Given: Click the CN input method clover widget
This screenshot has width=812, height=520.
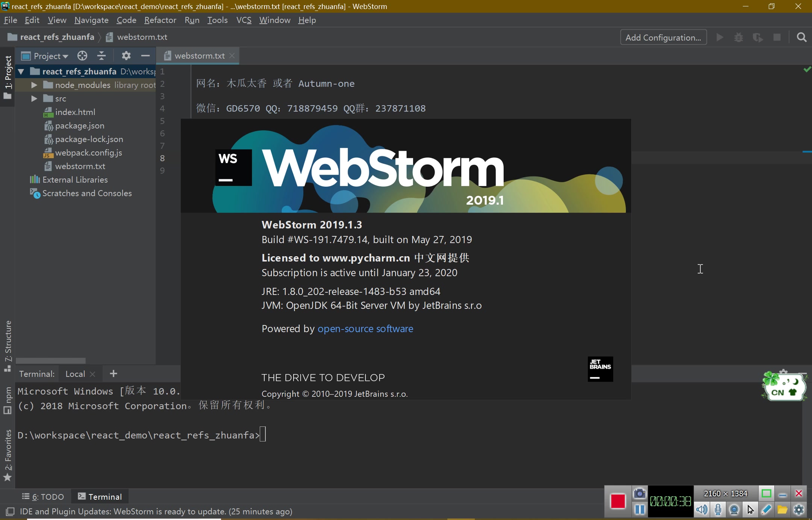Looking at the screenshot, I should tap(784, 387).
